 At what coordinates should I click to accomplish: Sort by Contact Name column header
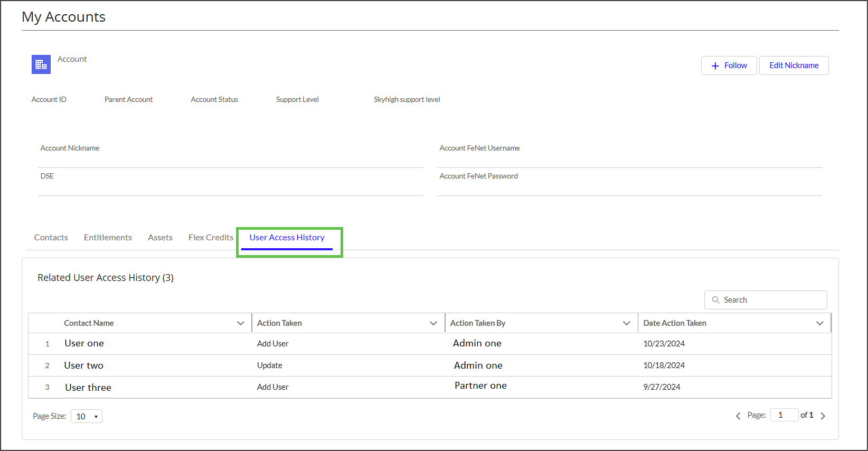(89, 323)
